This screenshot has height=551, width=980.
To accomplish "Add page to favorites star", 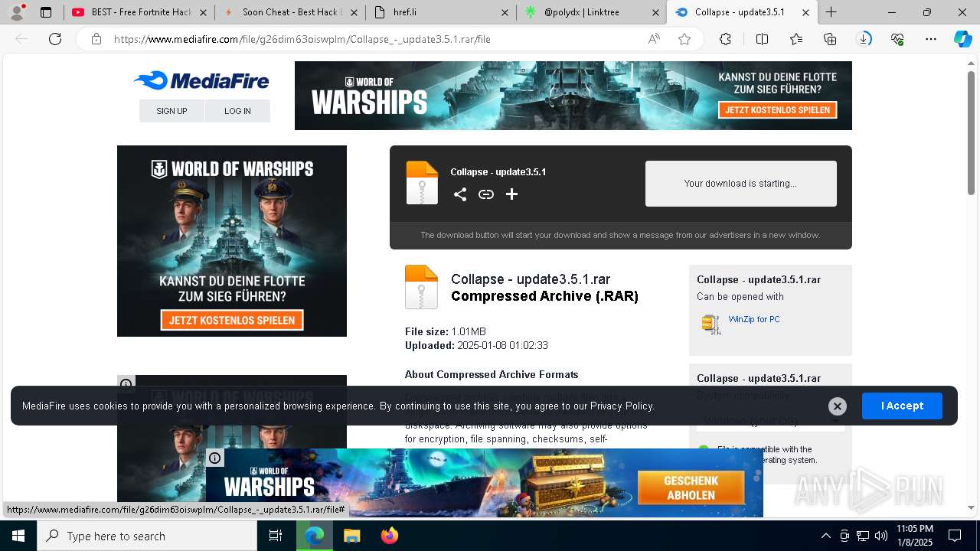I will click(x=684, y=39).
